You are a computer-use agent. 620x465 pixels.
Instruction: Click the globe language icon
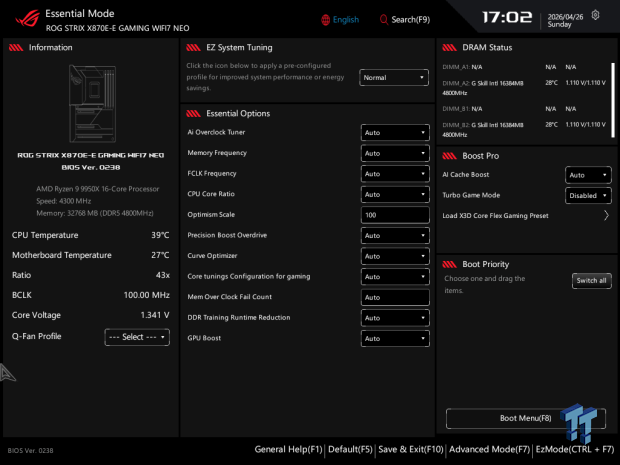click(x=325, y=20)
